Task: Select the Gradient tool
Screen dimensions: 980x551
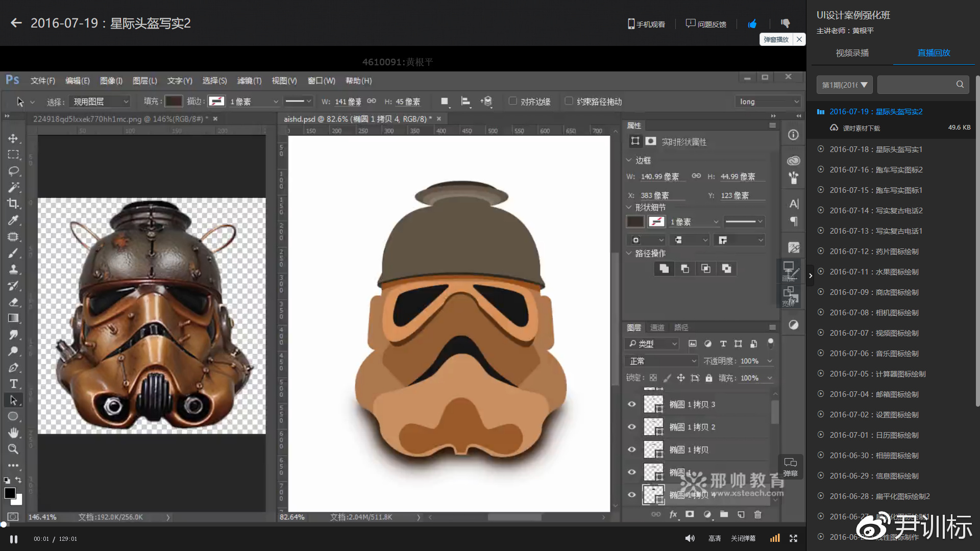Action: 13,318
